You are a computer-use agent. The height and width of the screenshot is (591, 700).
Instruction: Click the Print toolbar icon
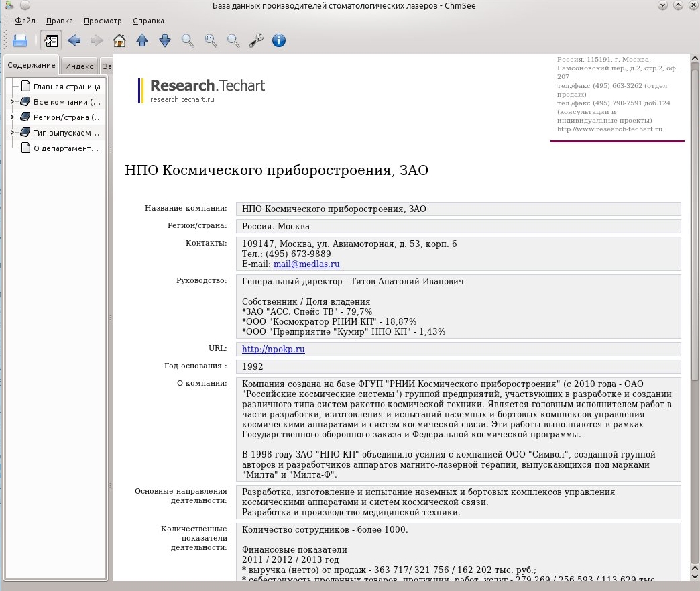(20, 41)
